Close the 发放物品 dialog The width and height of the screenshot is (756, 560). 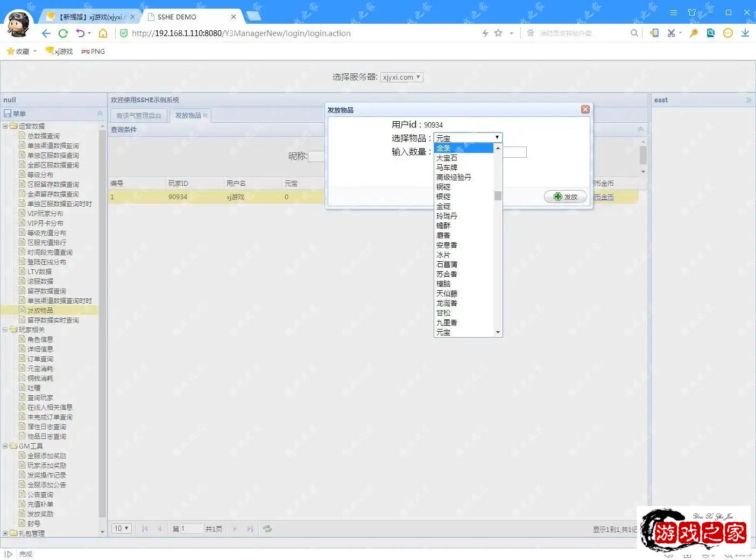point(585,109)
